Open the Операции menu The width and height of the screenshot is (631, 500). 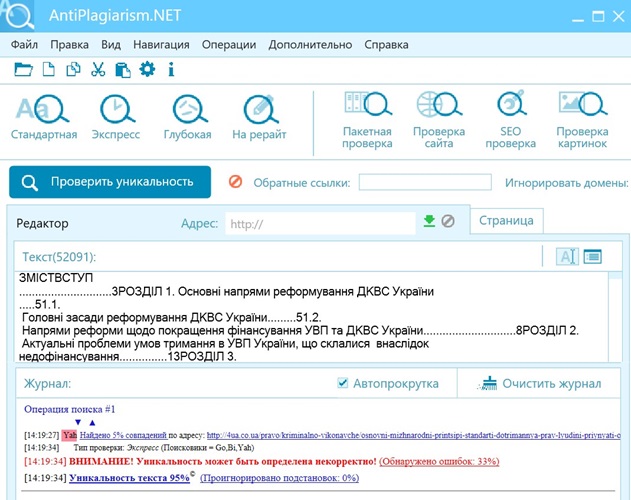229,44
